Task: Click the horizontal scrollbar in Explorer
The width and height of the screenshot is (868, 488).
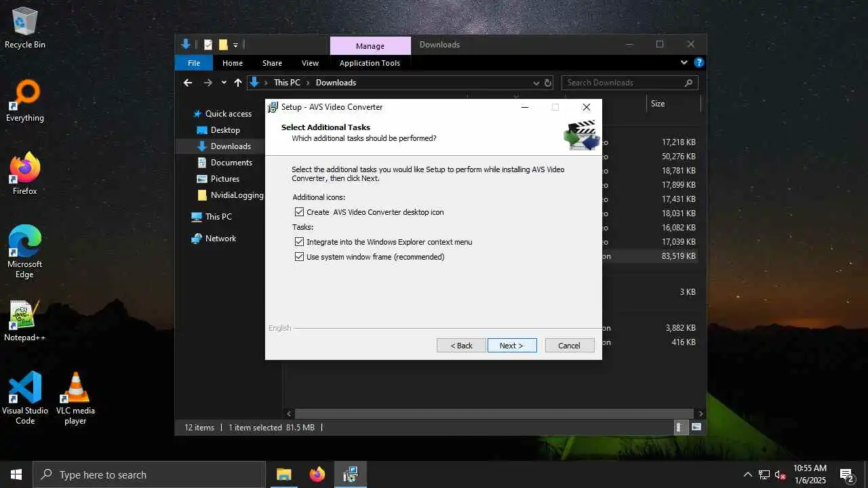Action: click(x=495, y=413)
